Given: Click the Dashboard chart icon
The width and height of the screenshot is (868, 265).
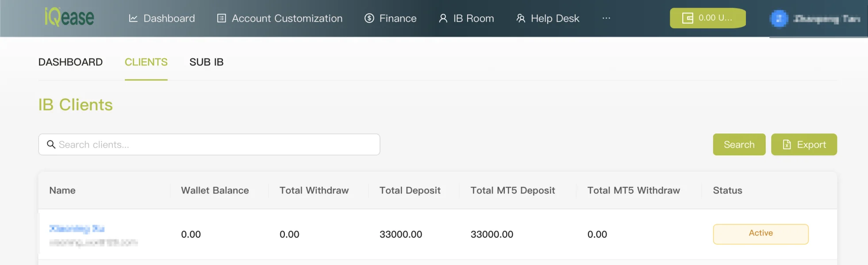Looking at the screenshot, I should (133, 18).
